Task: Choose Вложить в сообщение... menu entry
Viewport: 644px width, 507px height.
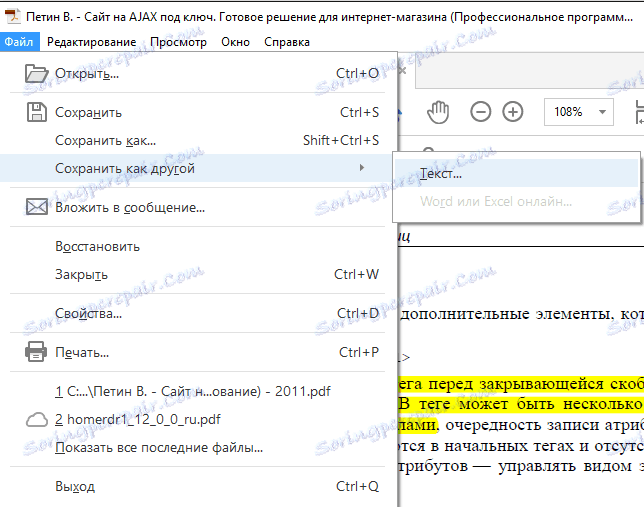Action: [x=199, y=207]
